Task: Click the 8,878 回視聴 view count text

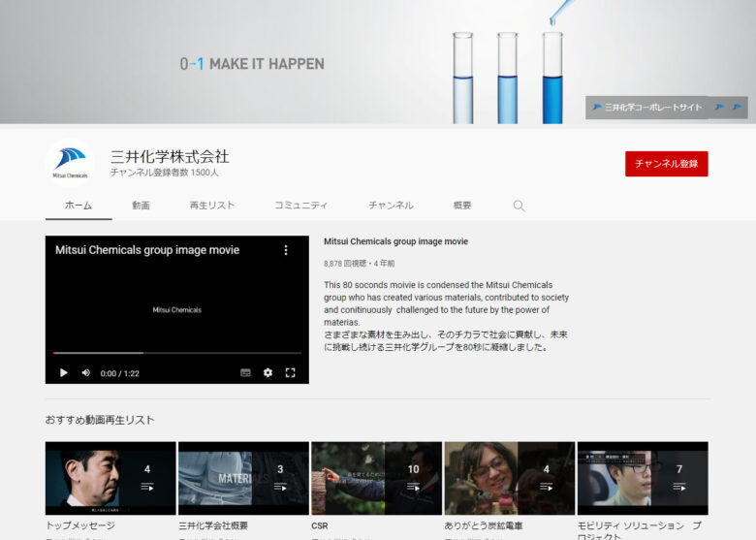Action: pos(345,264)
